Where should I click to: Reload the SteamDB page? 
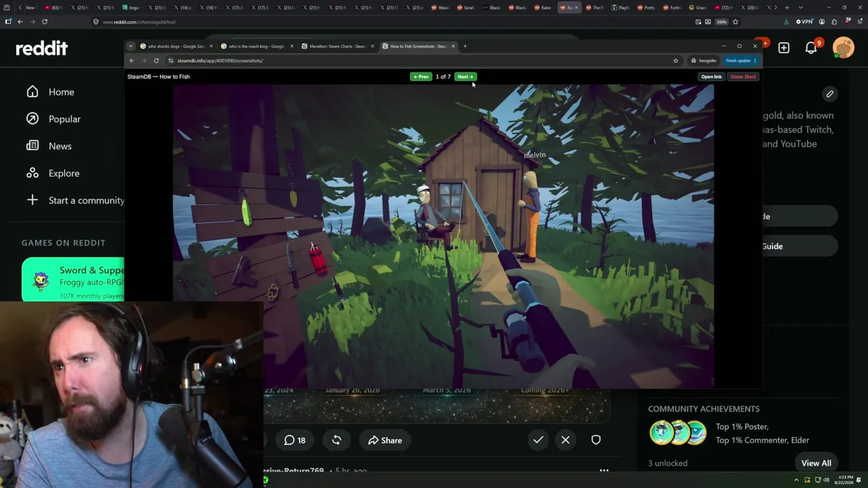(x=156, y=60)
